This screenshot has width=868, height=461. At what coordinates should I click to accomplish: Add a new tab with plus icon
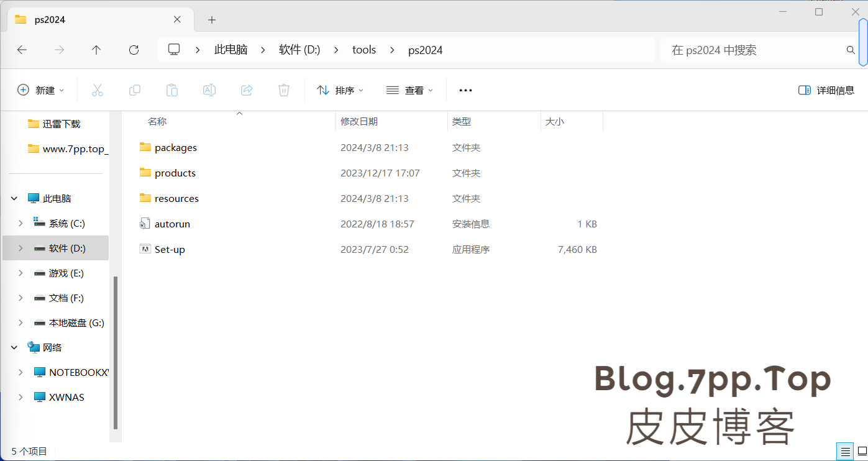[212, 20]
